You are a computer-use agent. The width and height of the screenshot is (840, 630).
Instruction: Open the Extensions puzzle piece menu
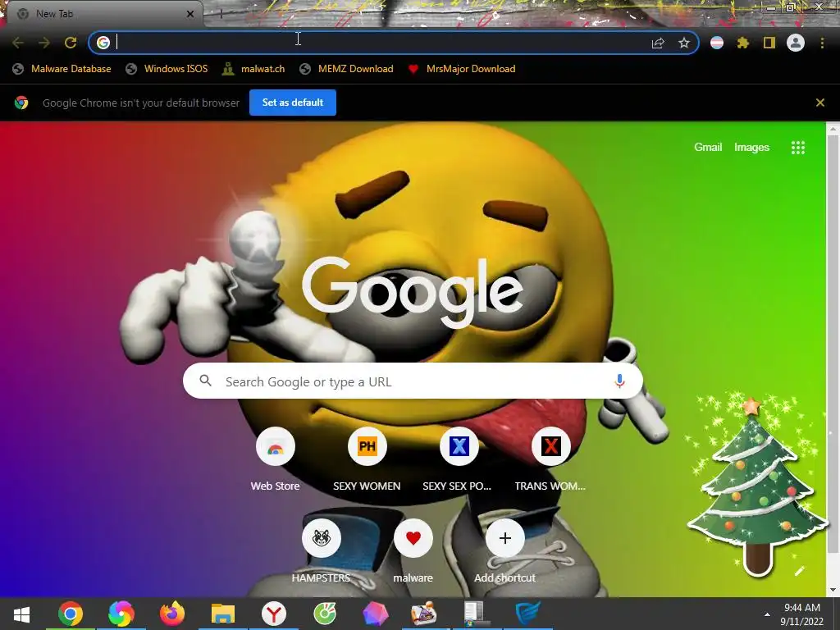click(743, 43)
